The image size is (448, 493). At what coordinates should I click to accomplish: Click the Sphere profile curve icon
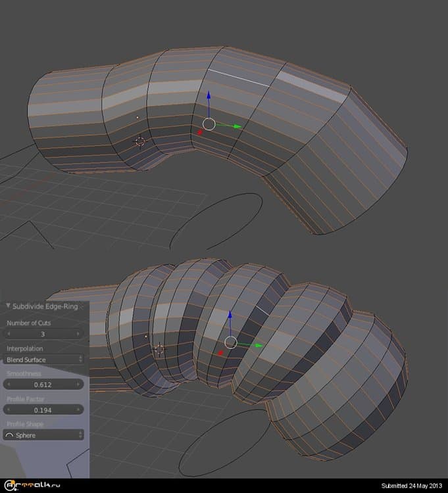[x=10, y=435]
